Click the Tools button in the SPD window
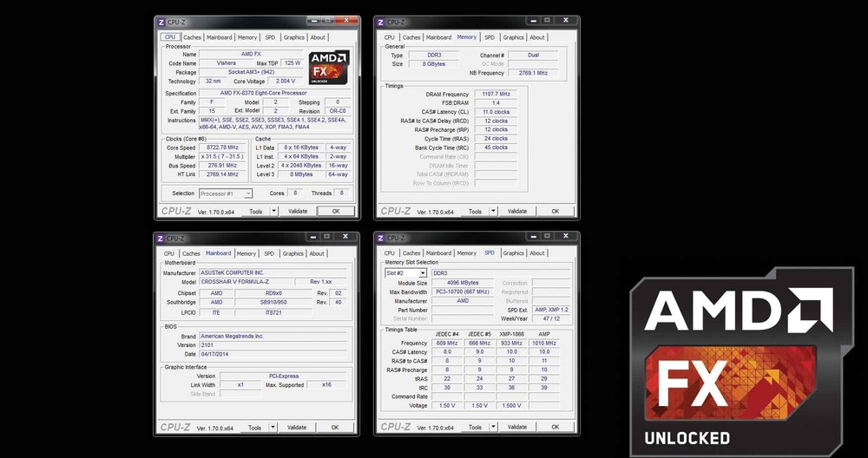Screen dimensions: 868x458 (x=475, y=427)
